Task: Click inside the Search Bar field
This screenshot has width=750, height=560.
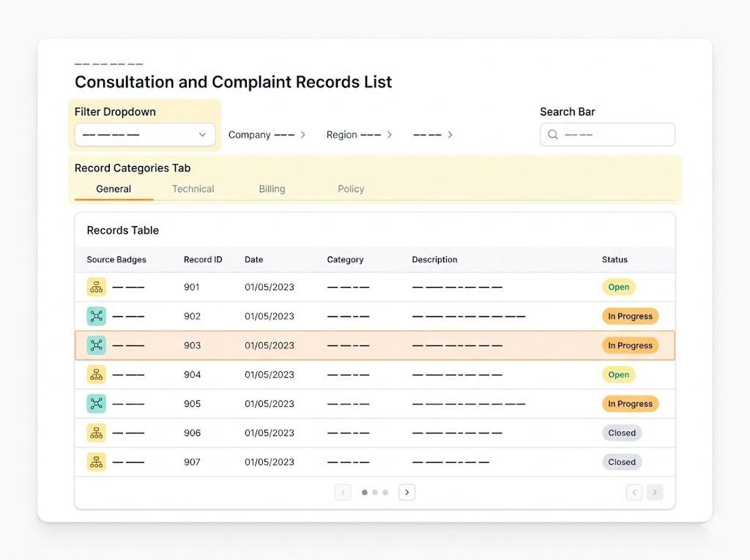Action: [x=607, y=135]
